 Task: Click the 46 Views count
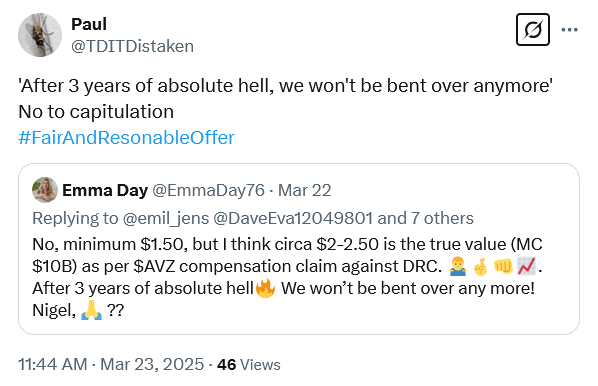tap(249, 365)
